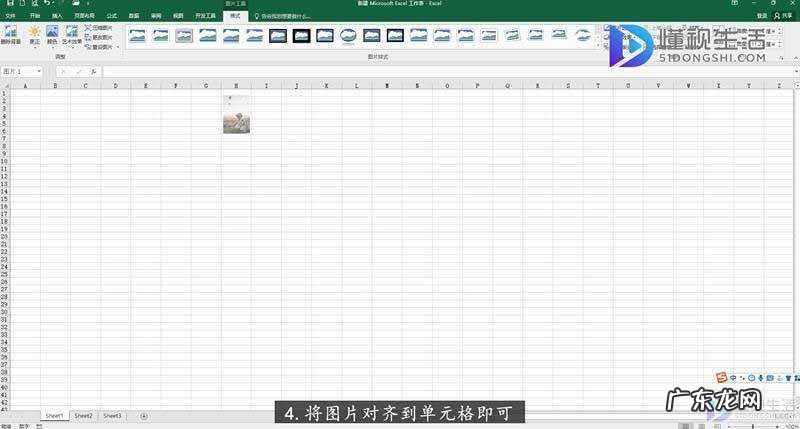The image size is (800, 429).
Task: Apply the Drop Shadow Rectangle picture style
Action: pyautogui.click(x=207, y=35)
